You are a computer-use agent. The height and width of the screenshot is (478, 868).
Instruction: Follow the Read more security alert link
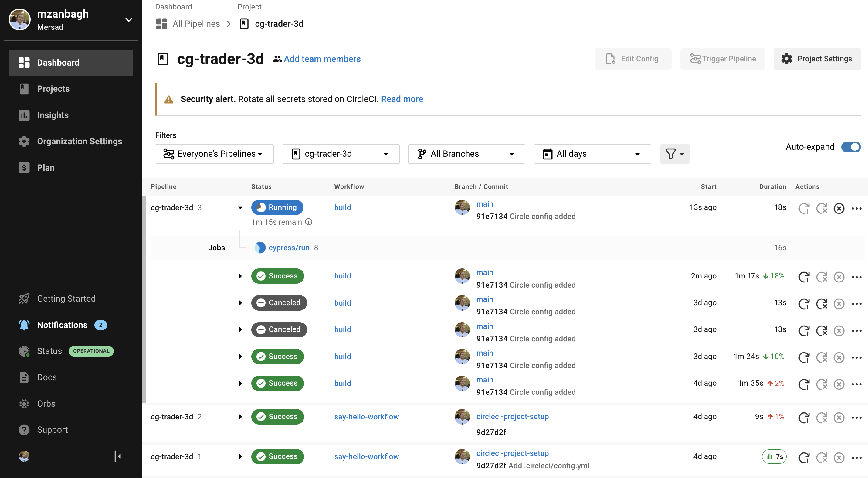(402, 99)
